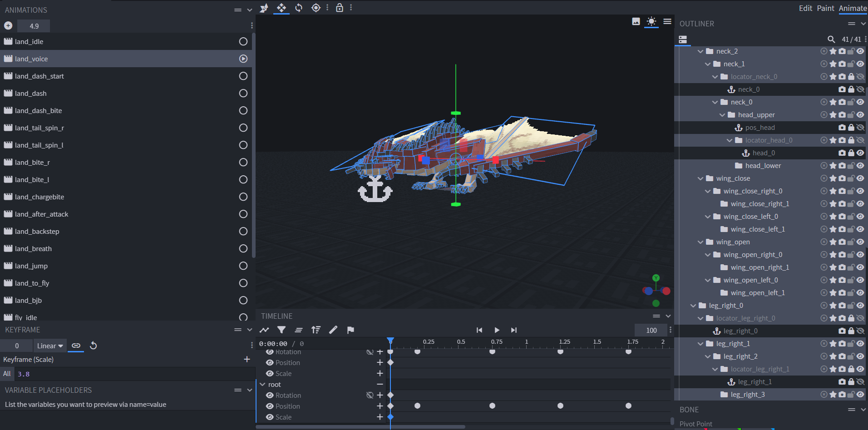Screen dimensions: 868x430
Task: Toggle visibility of root Position channel
Action: coord(270,406)
